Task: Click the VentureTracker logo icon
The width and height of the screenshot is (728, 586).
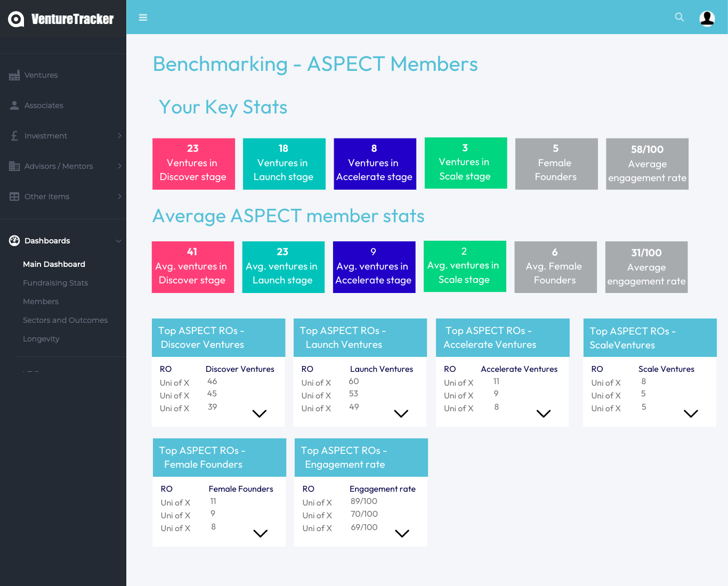Action: pyautogui.click(x=16, y=19)
